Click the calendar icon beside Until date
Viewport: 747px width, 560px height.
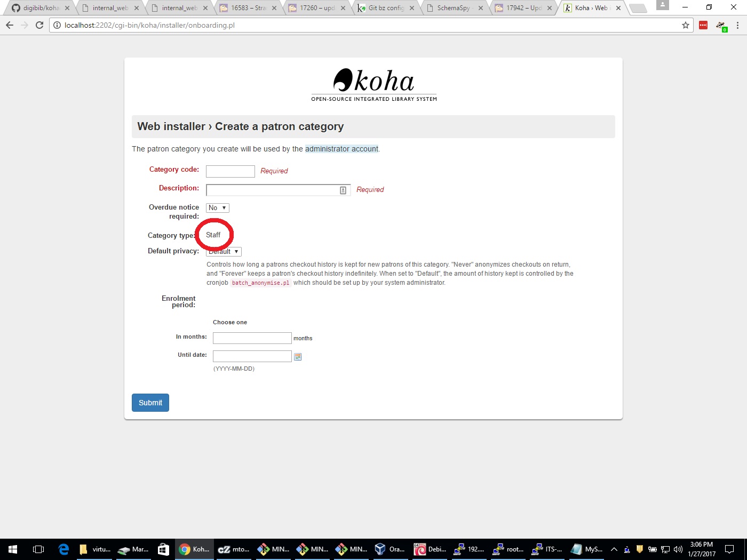pyautogui.click(x=298, y=357)
